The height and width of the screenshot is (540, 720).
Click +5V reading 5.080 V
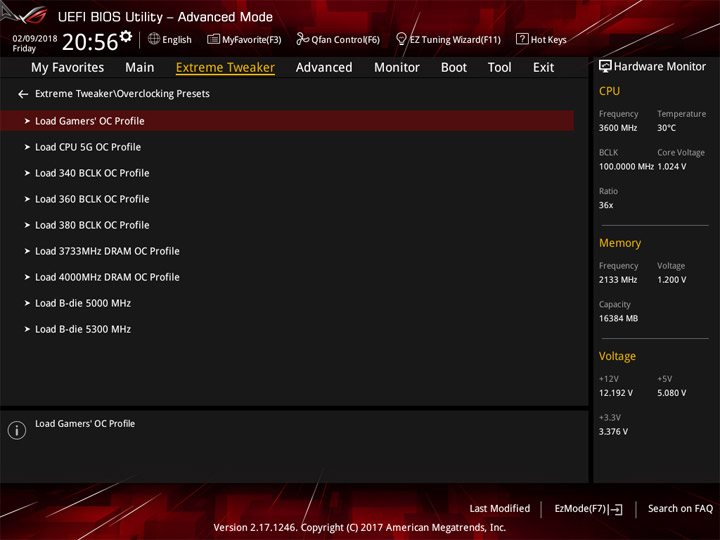(x=672, y=394)
